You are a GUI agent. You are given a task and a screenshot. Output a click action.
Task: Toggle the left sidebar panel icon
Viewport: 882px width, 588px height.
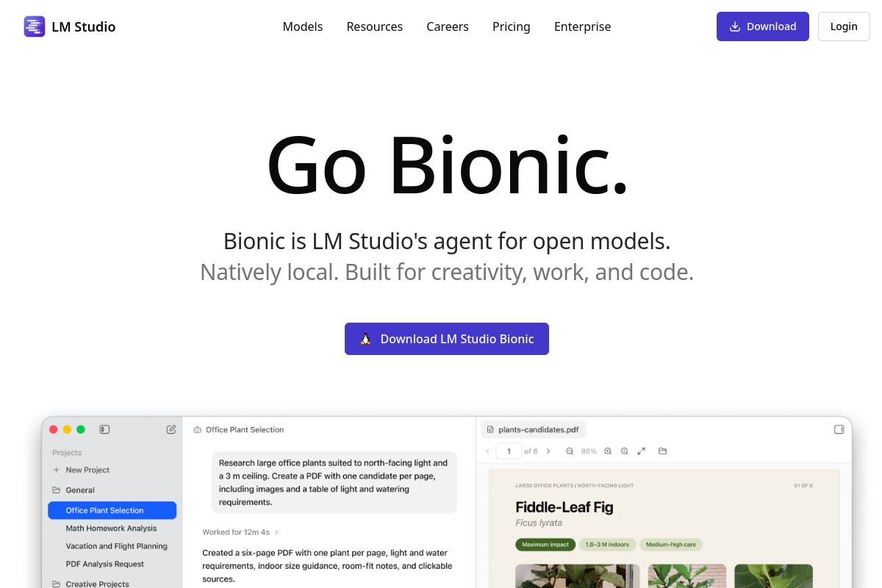[x=104, y=429]
